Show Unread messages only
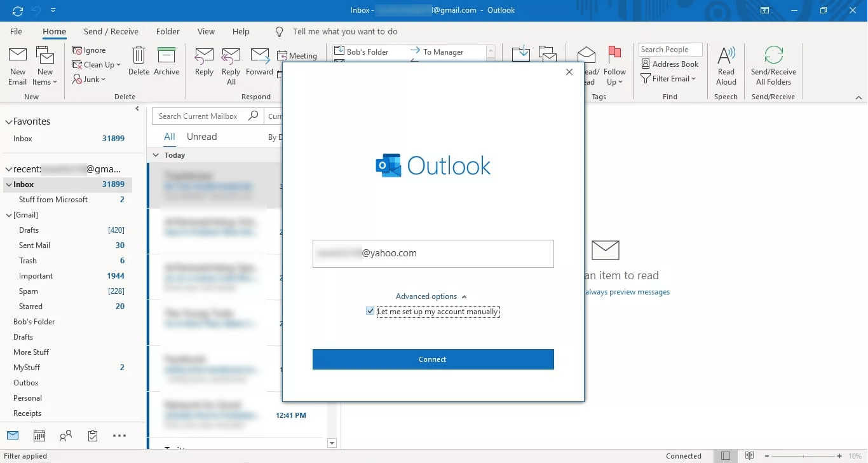Viewport: 868px width, 463px height. pos(201,137)
